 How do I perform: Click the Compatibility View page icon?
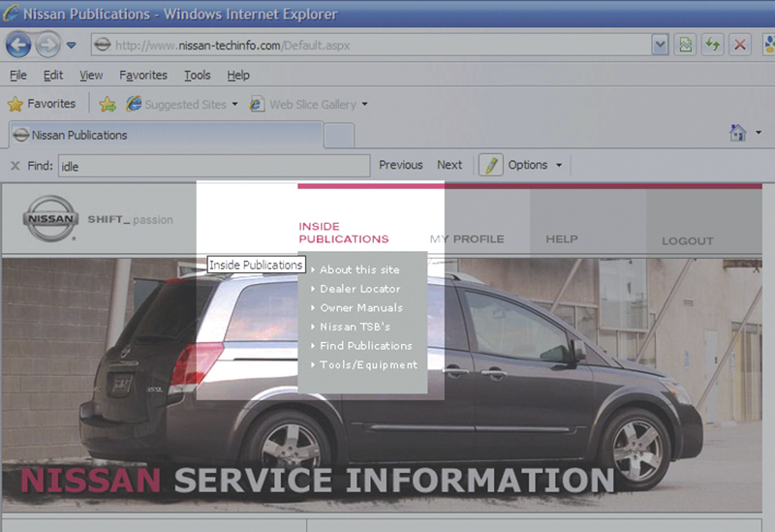pyautogui.click(x=686, y=46)
